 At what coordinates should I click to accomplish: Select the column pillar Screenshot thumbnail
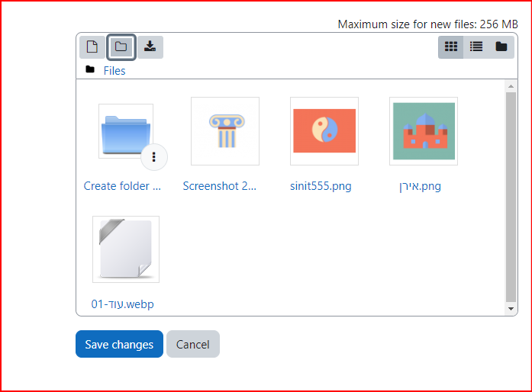225,131
